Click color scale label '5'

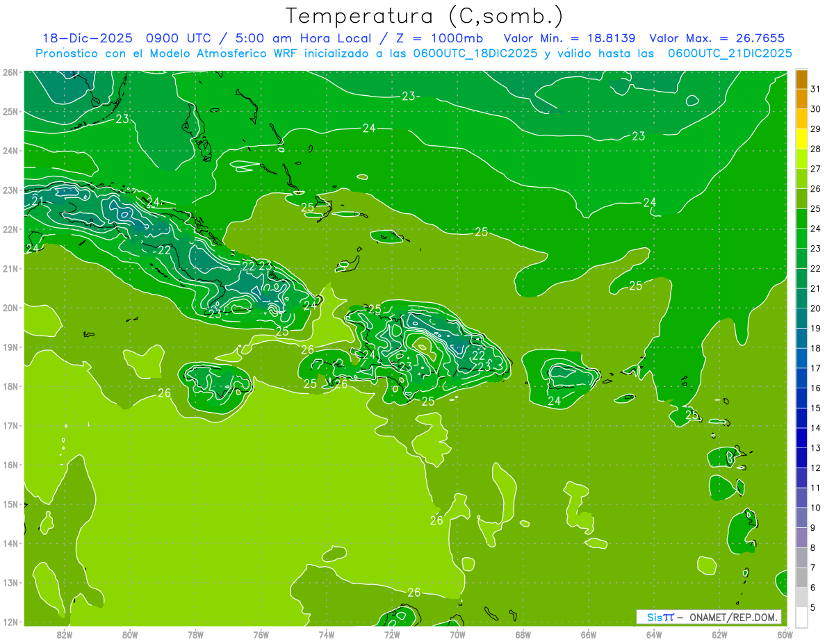tap(812, 607)
